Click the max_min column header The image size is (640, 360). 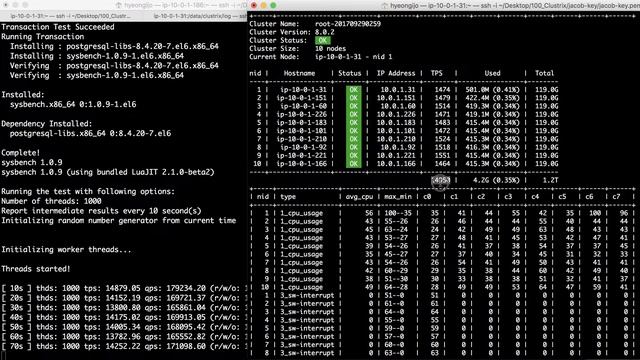[x=398, y=197]
